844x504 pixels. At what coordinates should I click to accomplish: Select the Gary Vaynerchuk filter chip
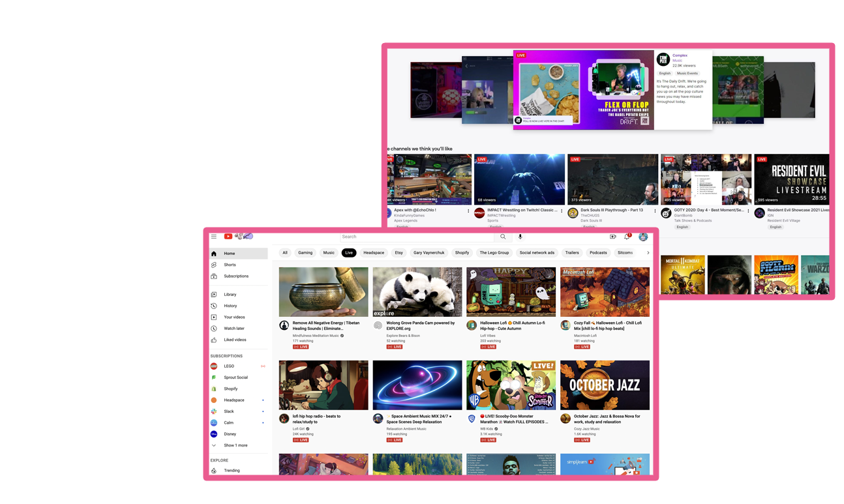pyautogui.click(x=429, y=253)
